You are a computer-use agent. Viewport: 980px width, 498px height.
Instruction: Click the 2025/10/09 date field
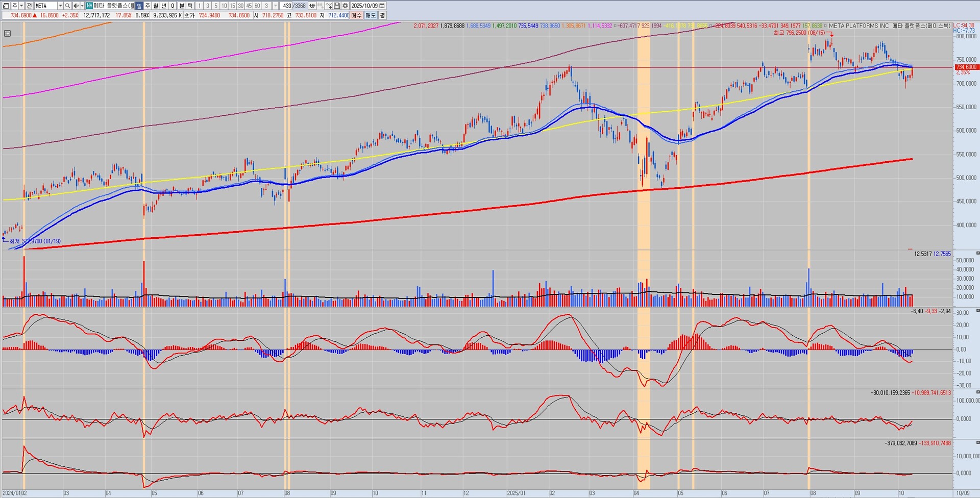point(364,6)
